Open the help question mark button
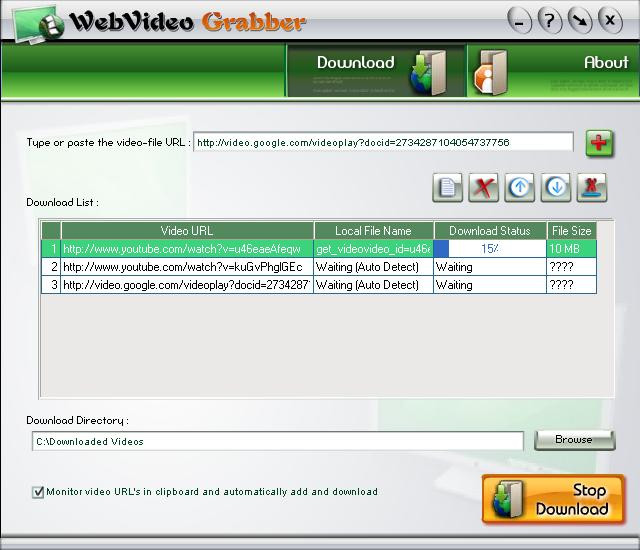The height and width of the screenshot is (550, 640). pyautogui.click(x=549, y=20)
